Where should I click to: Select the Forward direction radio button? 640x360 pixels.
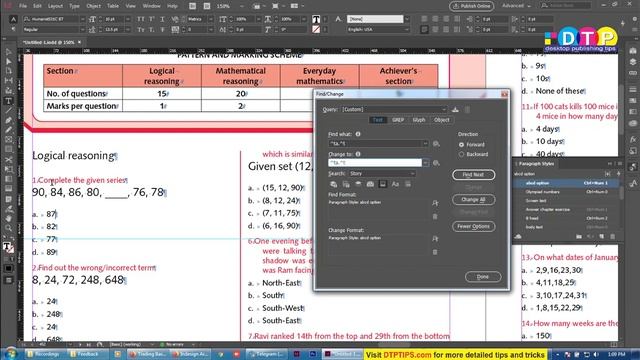pyautogui.click(x=461, y=144)
